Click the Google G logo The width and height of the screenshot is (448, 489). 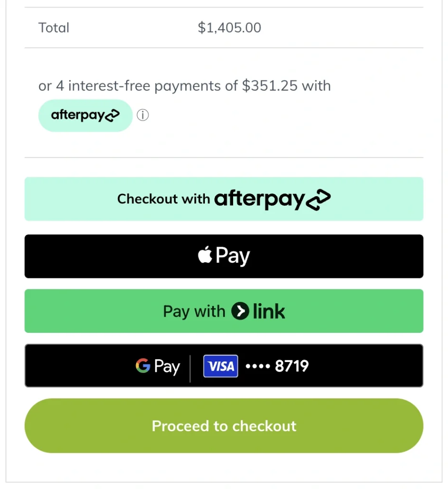(143, 366)
